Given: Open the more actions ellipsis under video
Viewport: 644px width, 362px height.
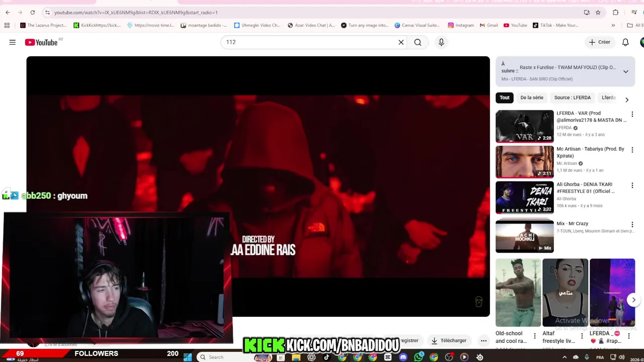Looking at the screenshot, I should [484, 340].
